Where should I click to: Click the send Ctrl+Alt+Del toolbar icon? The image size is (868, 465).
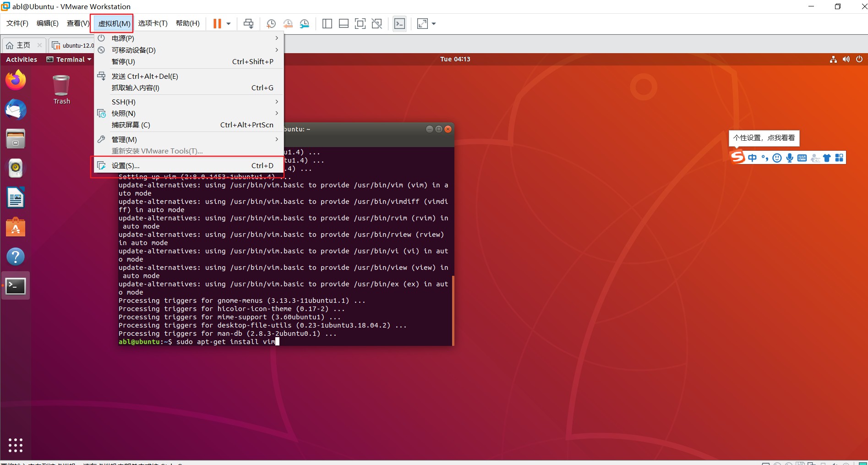click(248, 23)
